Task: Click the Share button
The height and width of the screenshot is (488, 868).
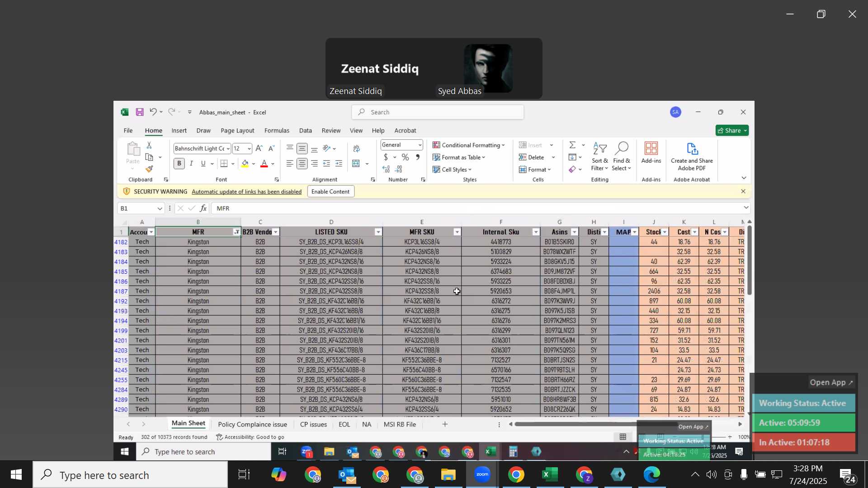Action: pos(732,131)
